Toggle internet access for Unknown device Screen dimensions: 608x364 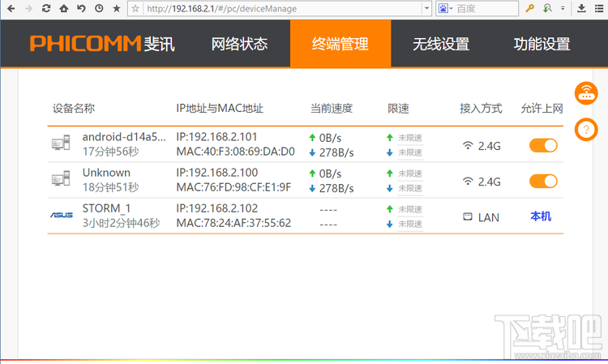click(x=543, y=181)
